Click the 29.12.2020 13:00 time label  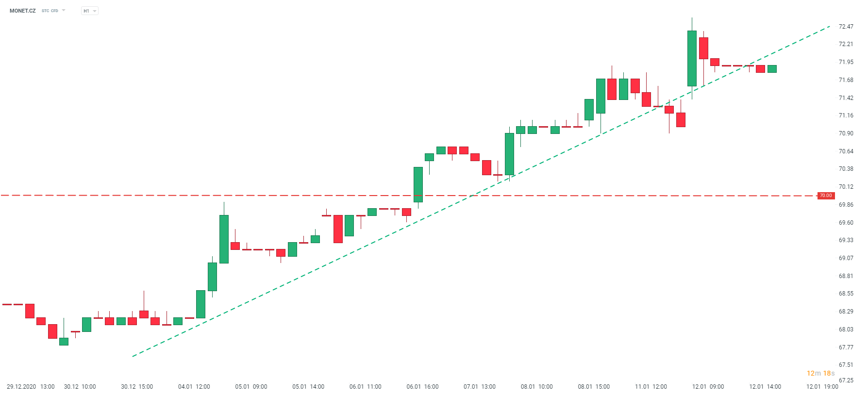click(x=31, y=387)
